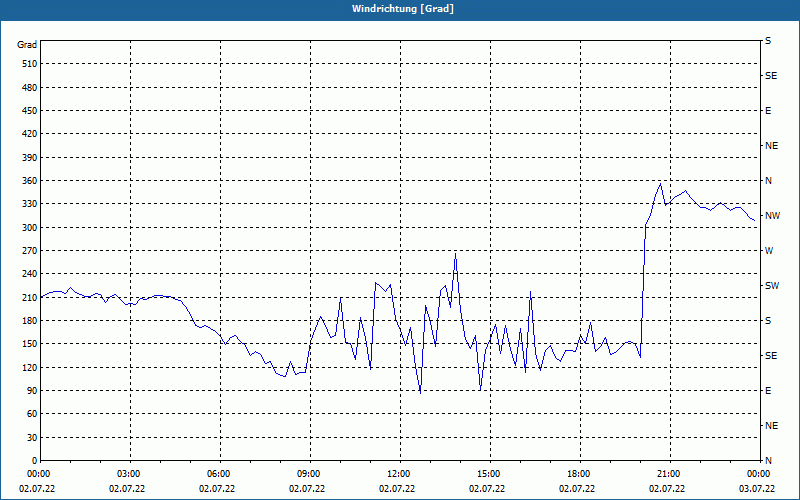This screenshot has width=800, height=500.
Task: Click the 03:00 time axis label
Action: [x=128, y=474]
